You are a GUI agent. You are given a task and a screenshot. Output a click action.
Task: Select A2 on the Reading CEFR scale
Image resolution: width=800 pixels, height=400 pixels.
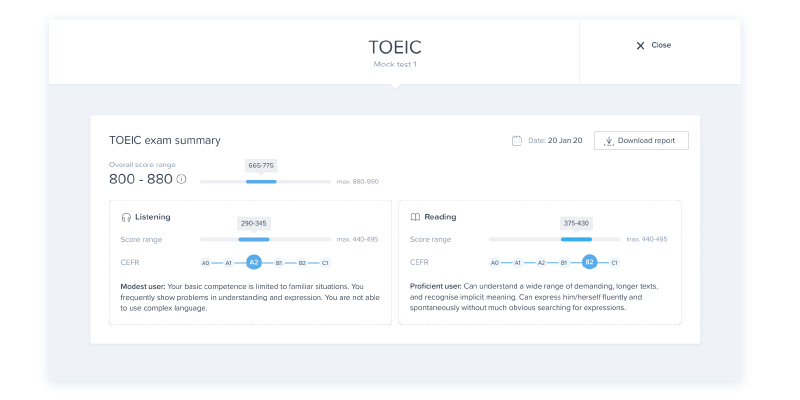(x=541, y=263)
